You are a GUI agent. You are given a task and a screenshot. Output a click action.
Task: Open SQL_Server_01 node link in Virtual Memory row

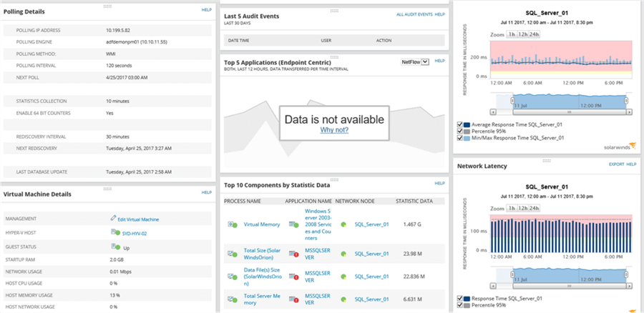tap(371, 224)
